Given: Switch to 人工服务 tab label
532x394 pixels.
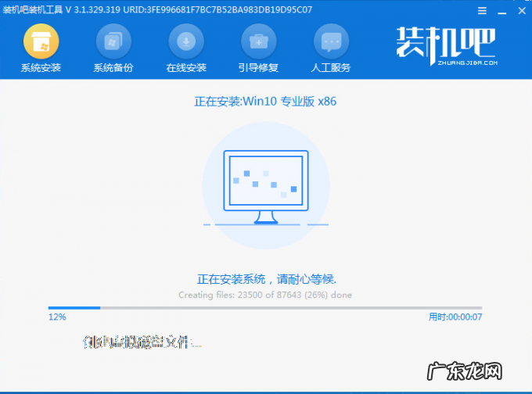Looking at the screenshot, I should tap(331, 68).
